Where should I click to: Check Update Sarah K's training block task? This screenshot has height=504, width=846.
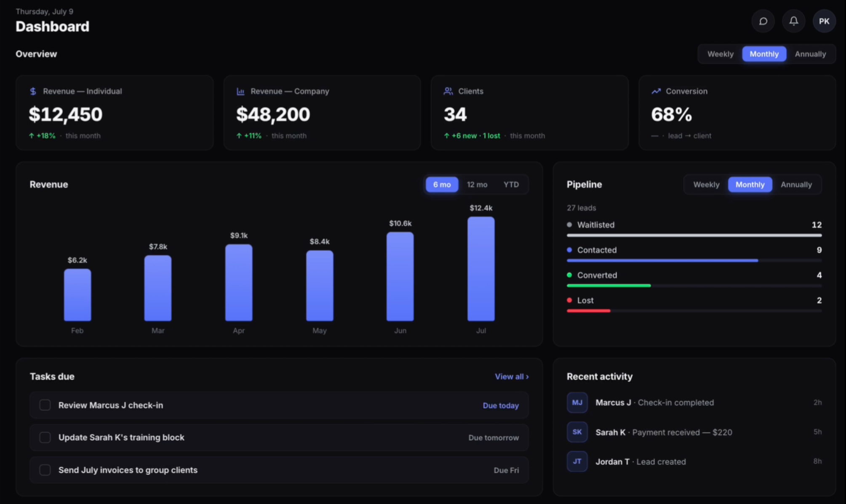45,437
